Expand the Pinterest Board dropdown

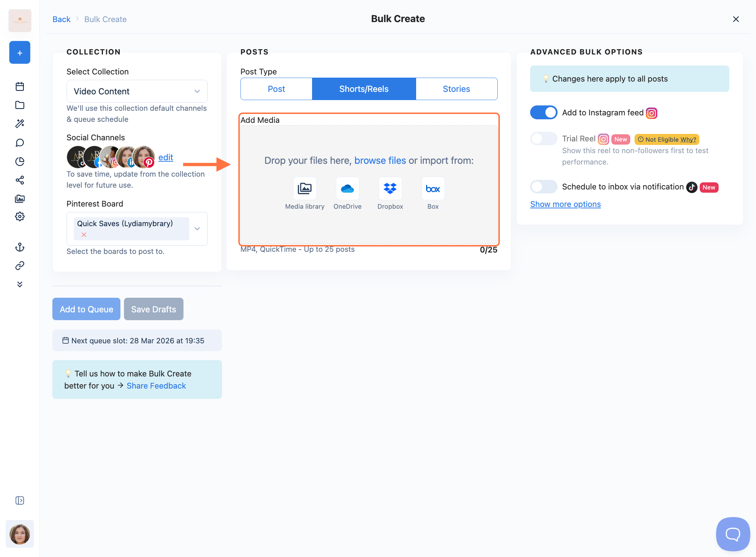tap(197, 229)
